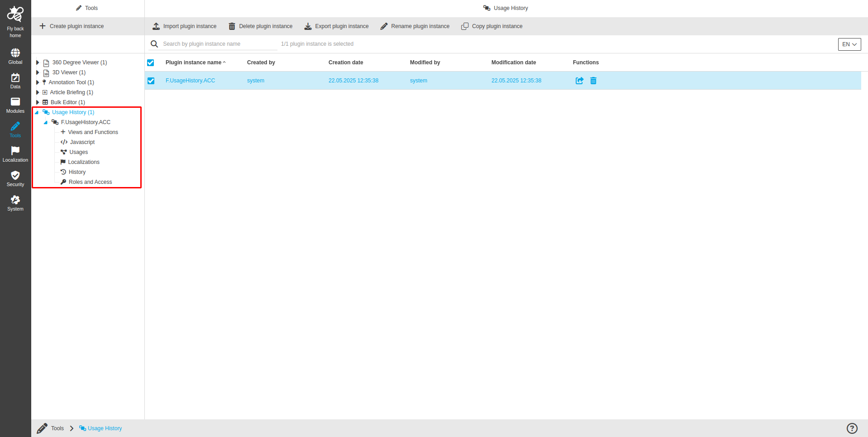Select Localizations in the tree

84,162
